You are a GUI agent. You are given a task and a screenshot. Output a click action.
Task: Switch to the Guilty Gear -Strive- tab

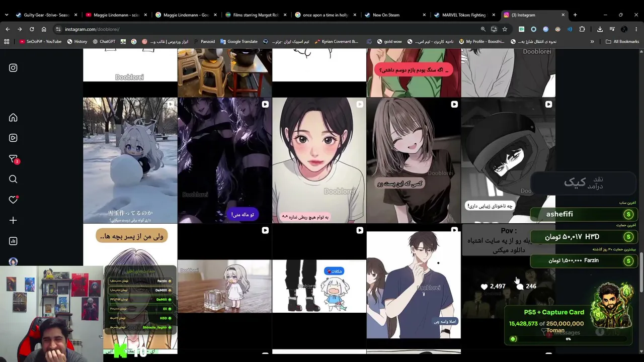point(46,15)
